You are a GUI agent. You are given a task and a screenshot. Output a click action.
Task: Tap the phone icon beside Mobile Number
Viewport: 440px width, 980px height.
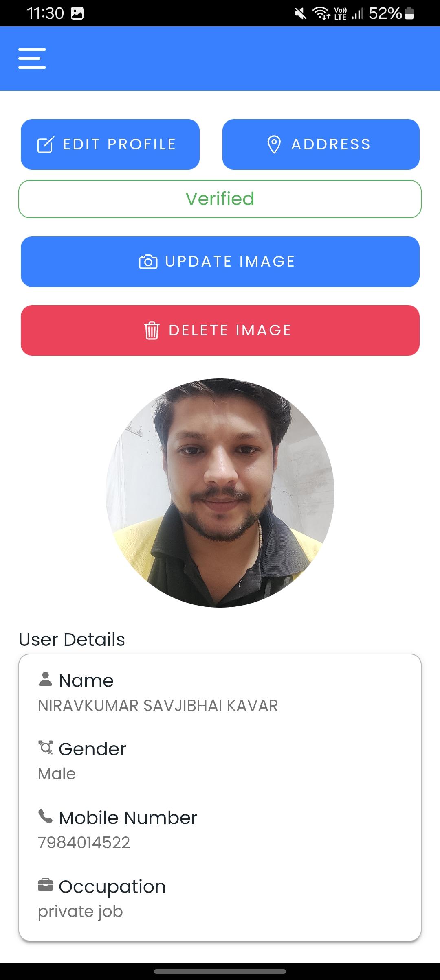(x=45, y=816)
